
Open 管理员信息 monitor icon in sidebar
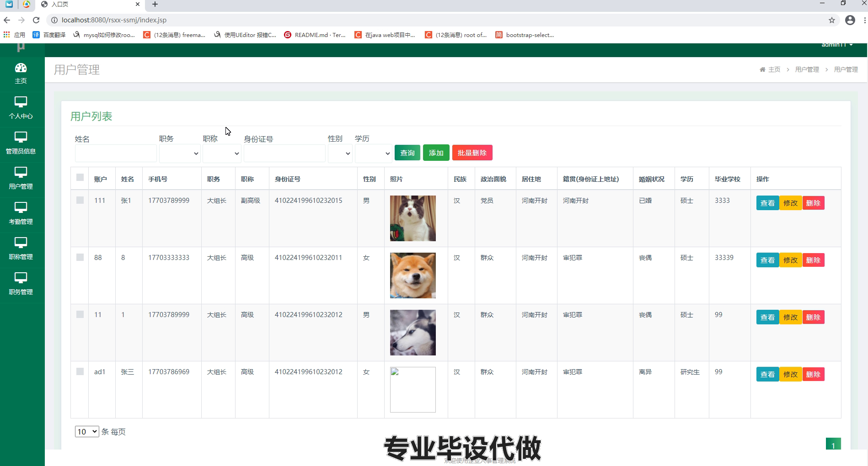pyautogui.click(x=21, y=137)
